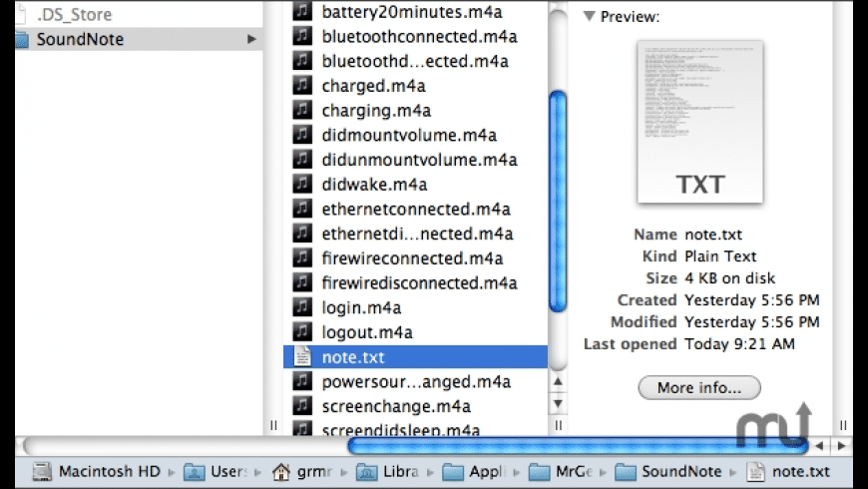Click the ethernetdi…nected.m4a audio icon
868x489 pixels.
302,234
